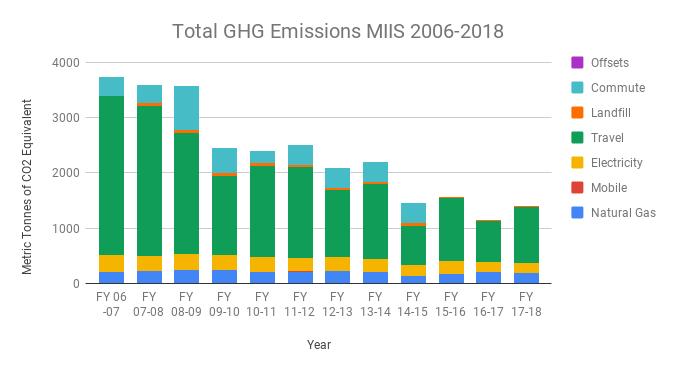Click the teal Commute segment of FY 13-14 bar

click(375, 172)
